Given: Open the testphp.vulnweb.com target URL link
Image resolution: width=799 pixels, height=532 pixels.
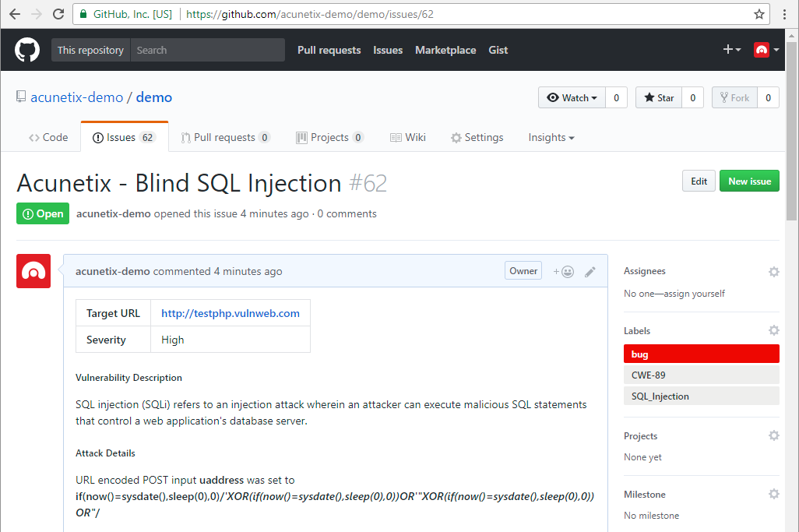Looking at the screenshot, I should click(x=231, y=313).
